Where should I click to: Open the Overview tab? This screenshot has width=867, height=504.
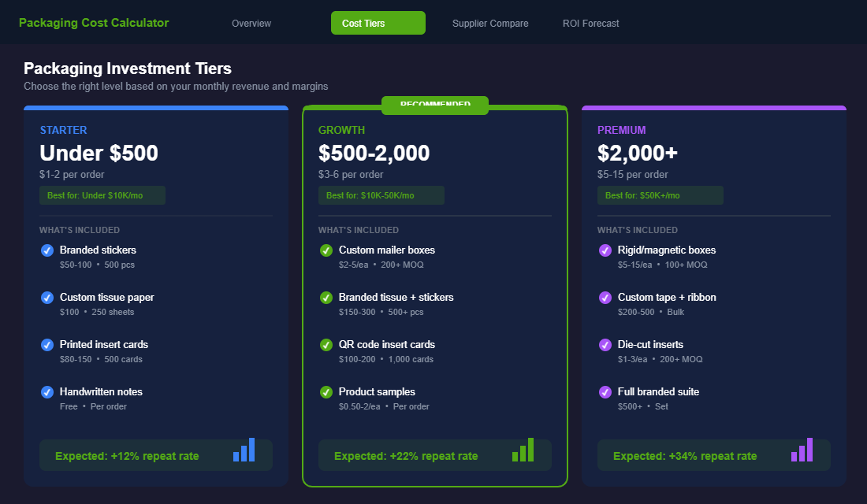251,24
